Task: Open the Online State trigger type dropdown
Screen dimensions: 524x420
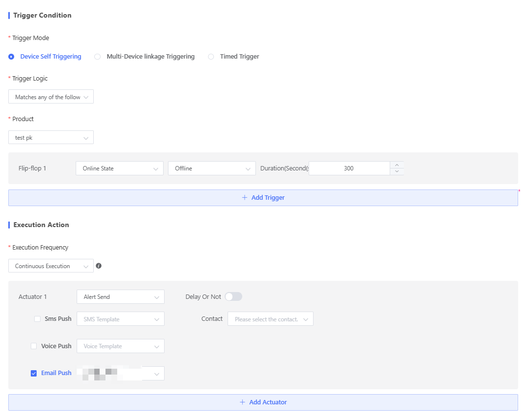Action: coord(120,168)
